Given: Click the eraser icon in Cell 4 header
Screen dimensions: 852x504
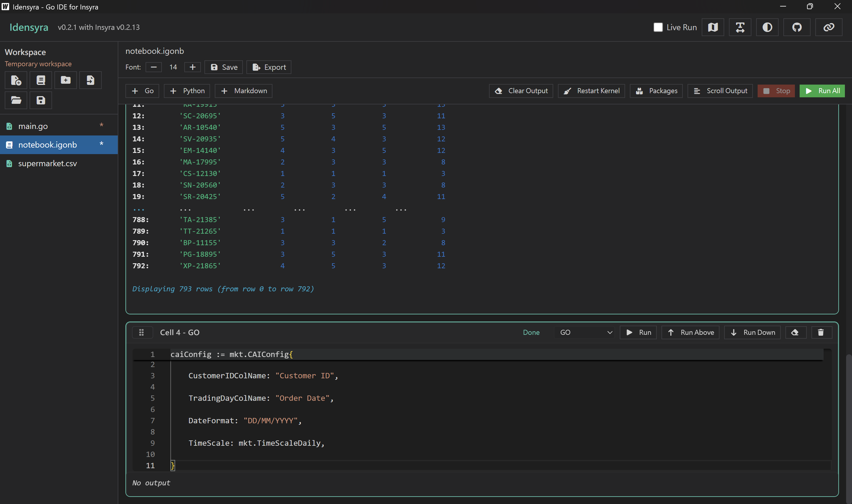Looking at the screenshot, I should pyautogui.click(x=795, y=332).
